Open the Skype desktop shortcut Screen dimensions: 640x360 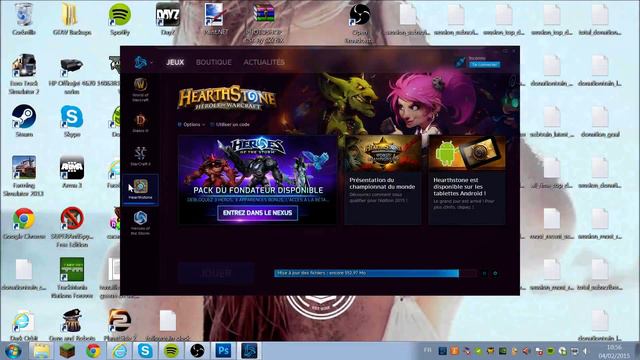pyautogui.click(x=72, y=121)
